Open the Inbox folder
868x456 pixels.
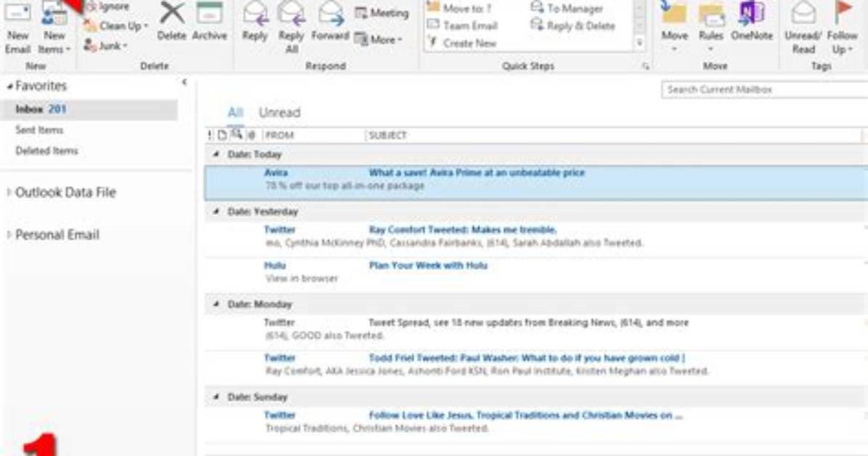89,109
